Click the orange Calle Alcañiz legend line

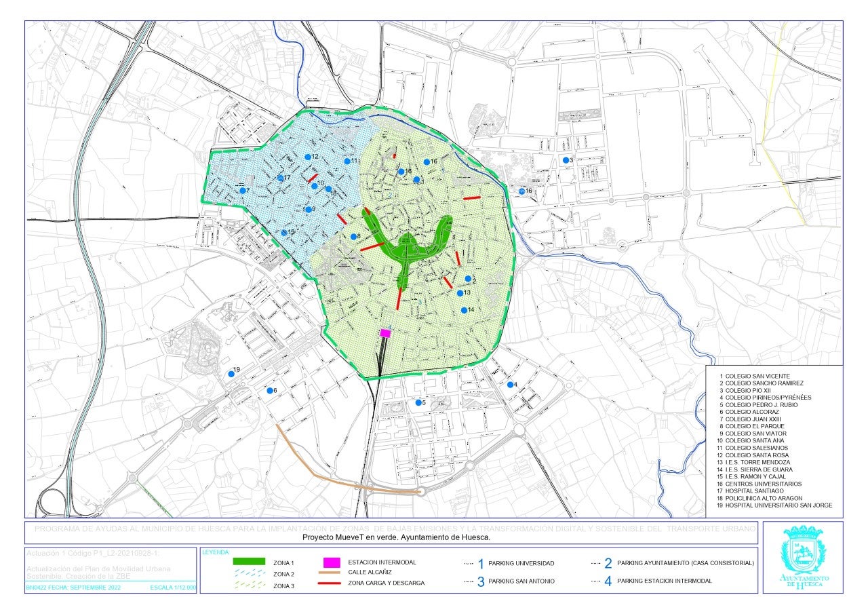[328, 573]
